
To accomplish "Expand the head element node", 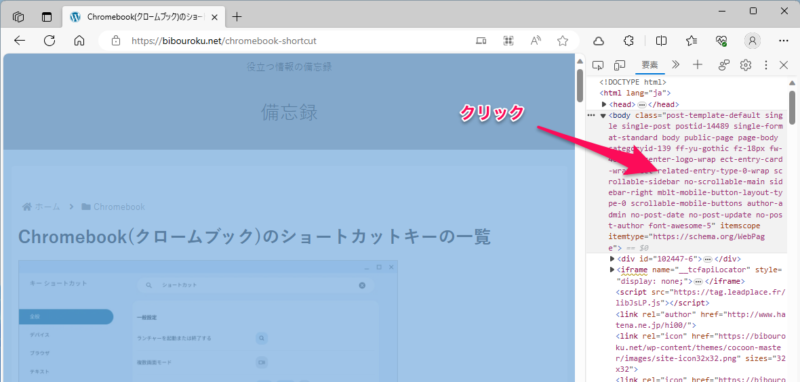I will tap(604, 104).
